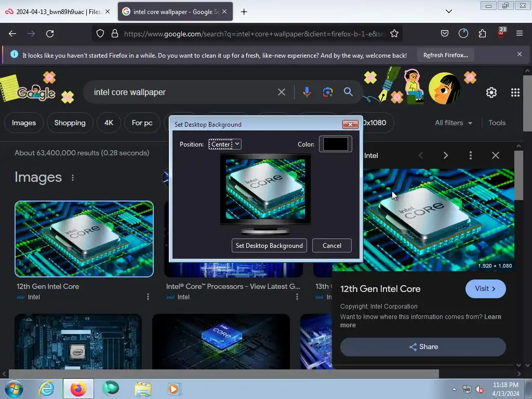This screenshot has width=532, height=399.
Task: Open the Google apps grid icon
Action: (x=515, y=92)
